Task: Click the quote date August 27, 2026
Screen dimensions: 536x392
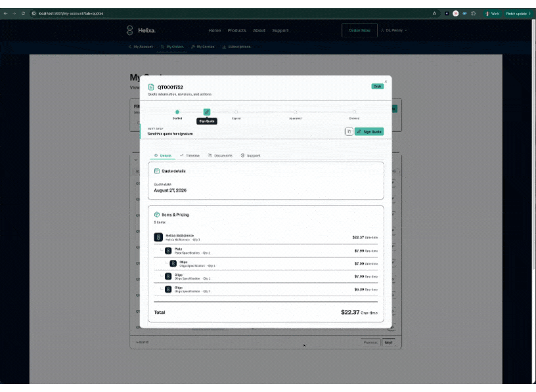Action: pos(170,190)
